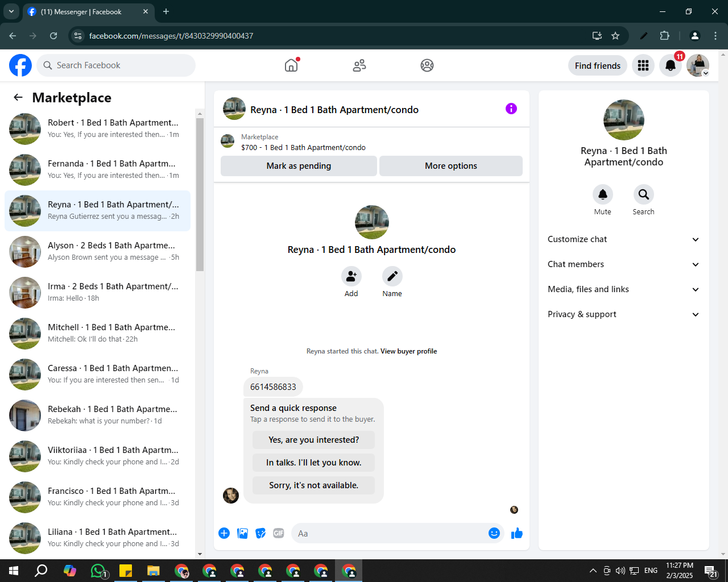Send a thumbs-up like
Screen dimensions: 728x582
pyautogui.click(x=517, y=533)
